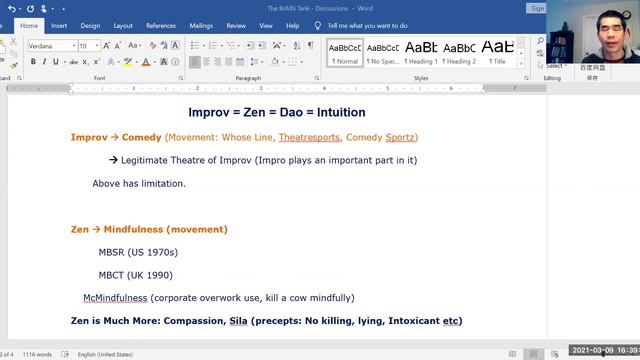Start a bulleted list with Bullets icon
This screenshot has width=640, height=360.
[195, 46]
